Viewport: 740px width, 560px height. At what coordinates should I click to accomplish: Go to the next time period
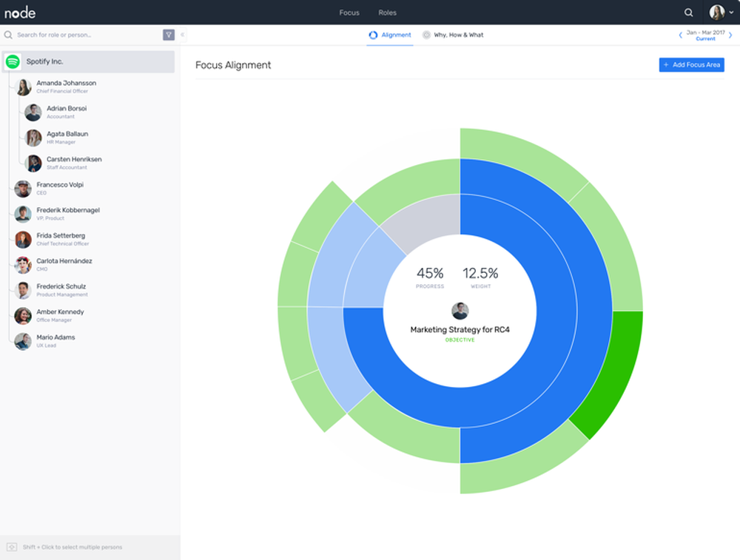click(730, 35)
